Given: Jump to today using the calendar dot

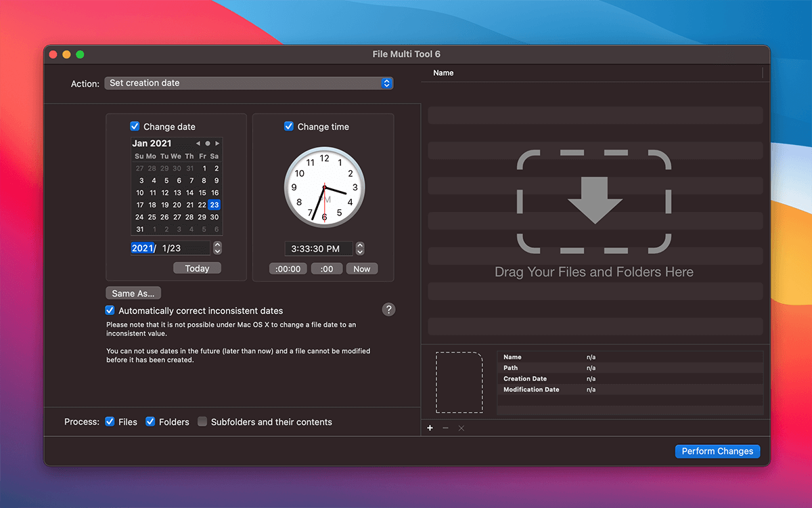Looking at the screenshot, I should point(208,144).
